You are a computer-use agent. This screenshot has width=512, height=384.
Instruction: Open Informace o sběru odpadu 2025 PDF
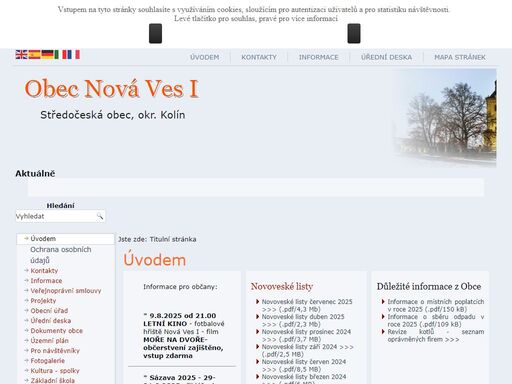click(x=436, y=320)
